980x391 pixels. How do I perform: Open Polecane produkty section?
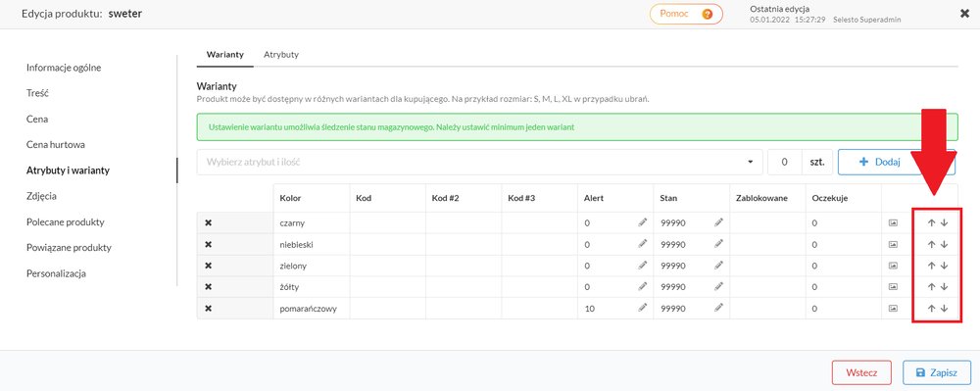click(x=65, y=221)
